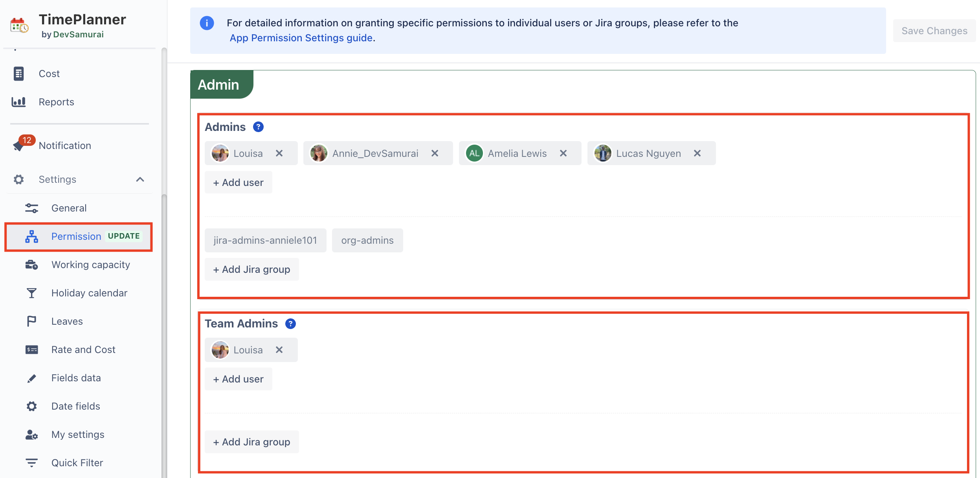Open the Rate and Cost page
The width and height of the screenshot is (980, 478).
[x=83, y=349]
